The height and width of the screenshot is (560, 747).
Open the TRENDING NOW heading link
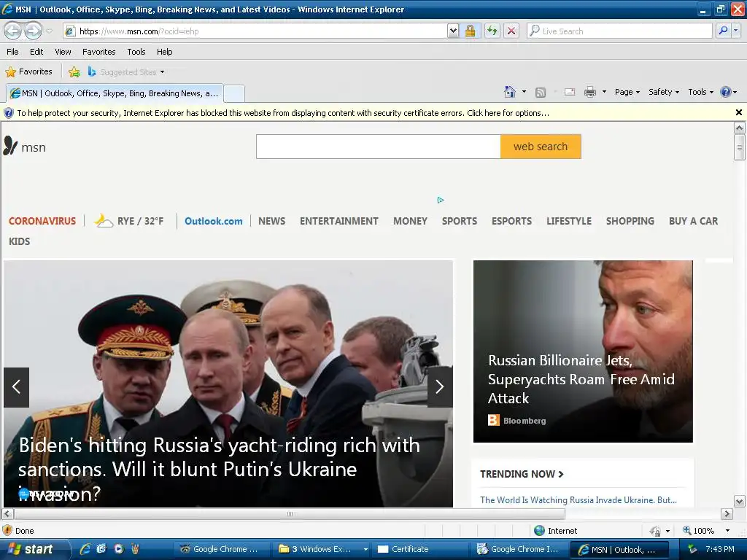click(522, 474)
